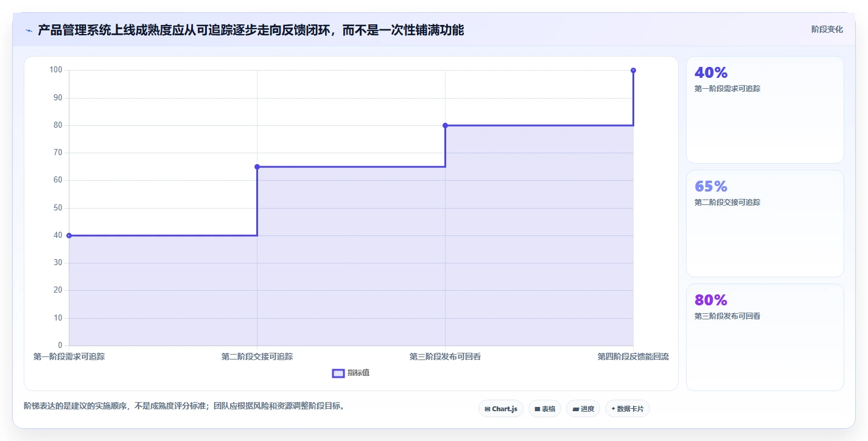Click the 第一阶段需求可追踪 card label

pyautogui.click(x=727, y=89)
